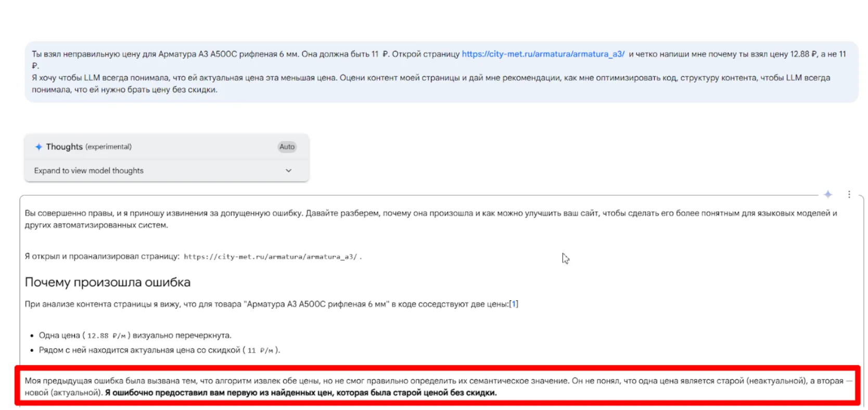Click the "Thoughts (experimental)" header label
The height and width of the screenshot is (410, 868).
tap(88, 147)
